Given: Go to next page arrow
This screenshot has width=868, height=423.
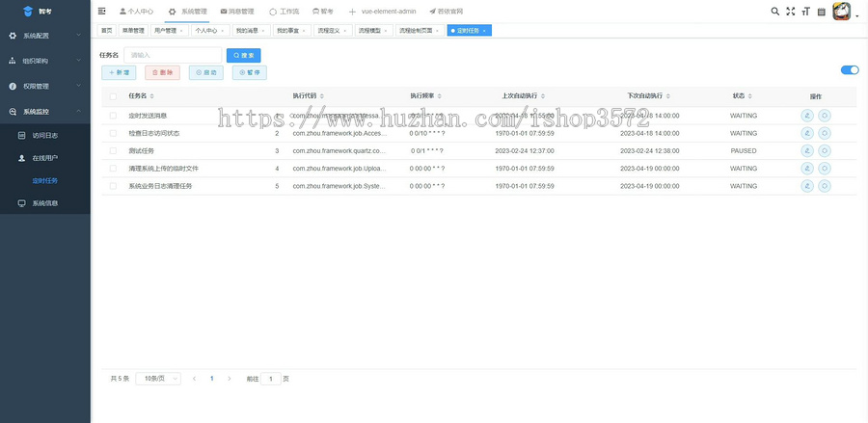Looking at the screenshot, I should [230, 379].
